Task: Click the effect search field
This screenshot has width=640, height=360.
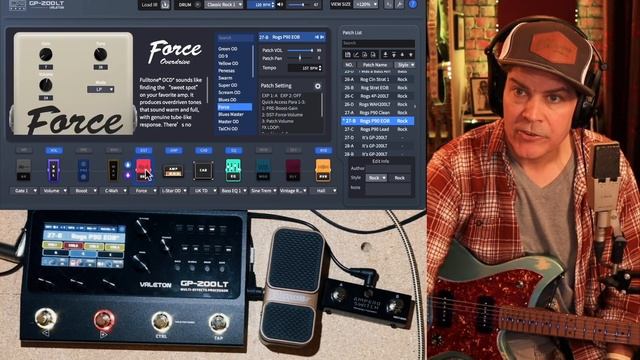Action: [x=235, y=38]
